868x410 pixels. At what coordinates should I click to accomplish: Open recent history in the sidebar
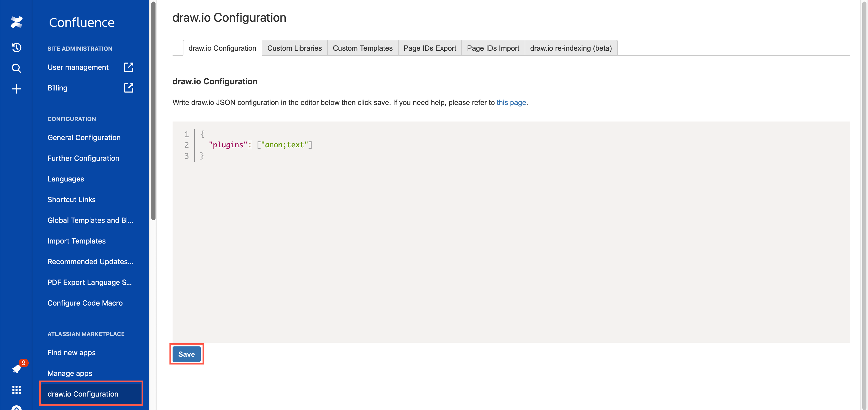pyautogui.click(x=17, y=48)
